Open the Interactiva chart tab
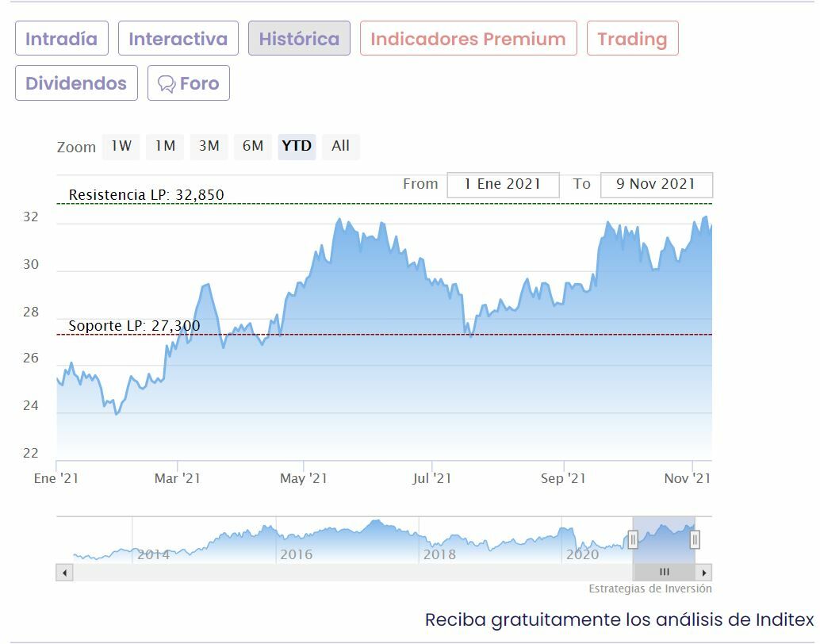 click(178, 39)
